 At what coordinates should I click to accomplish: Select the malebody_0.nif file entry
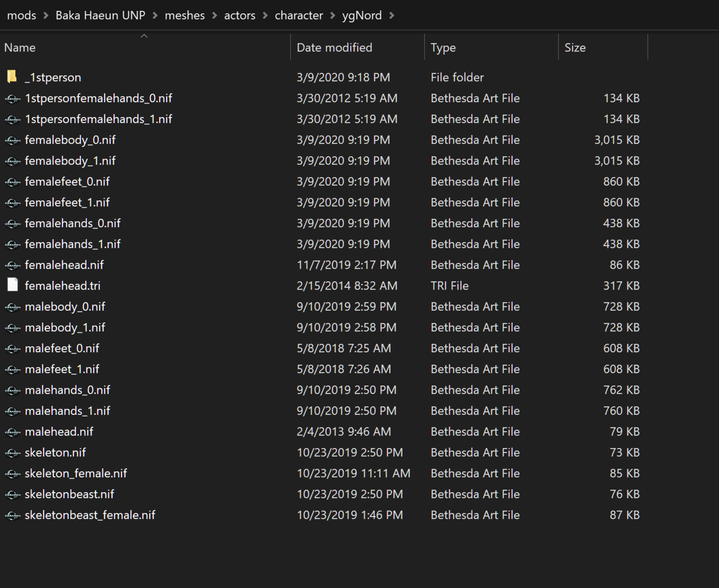(x=65, y=307)
